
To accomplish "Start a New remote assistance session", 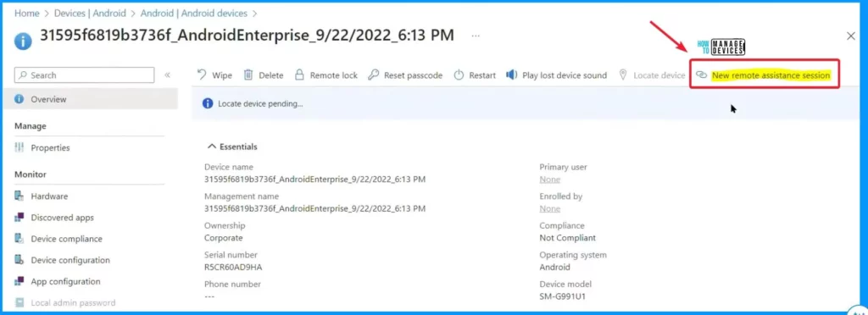I will 771,75.
